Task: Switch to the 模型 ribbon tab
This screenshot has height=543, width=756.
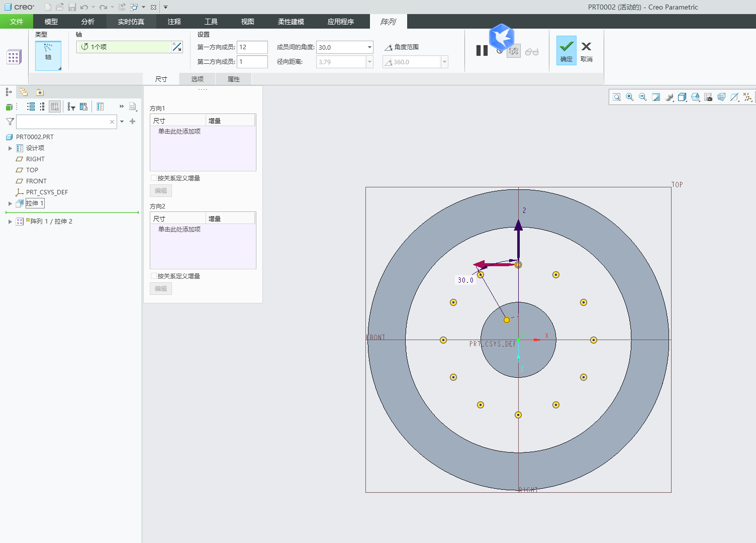Action: coord(51,22)
